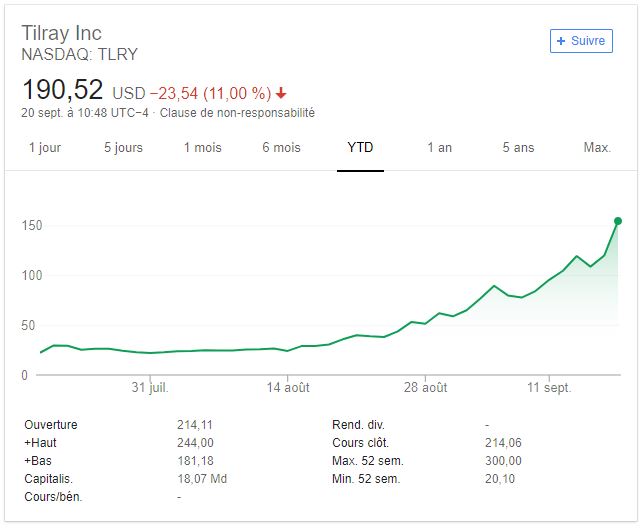This screenshot has width=643, height=531.
Task: Click the Suivre follow button
Action: pos(581,41)
